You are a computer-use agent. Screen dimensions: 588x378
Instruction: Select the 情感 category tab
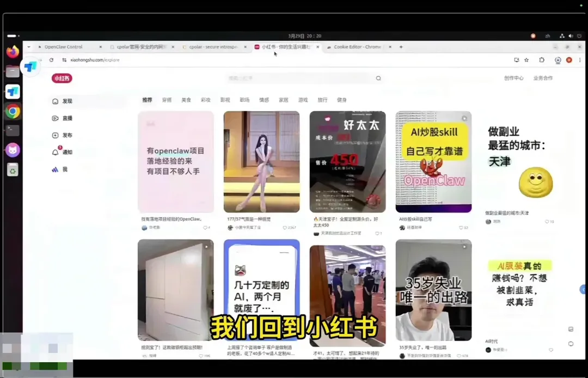coord(264,100)
